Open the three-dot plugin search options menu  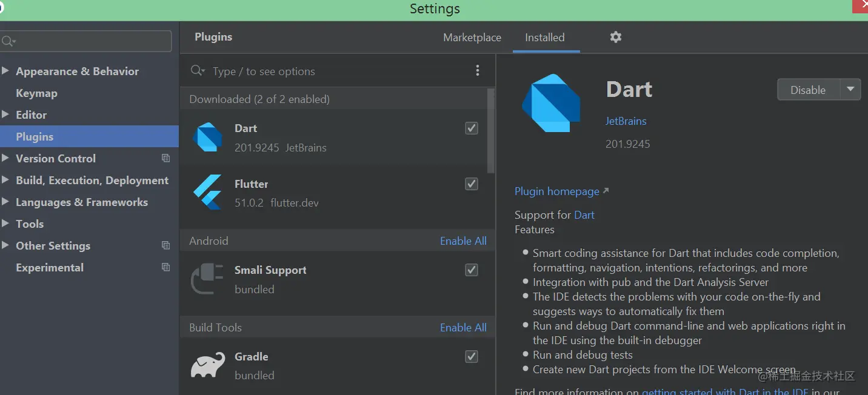click(478, 71)
